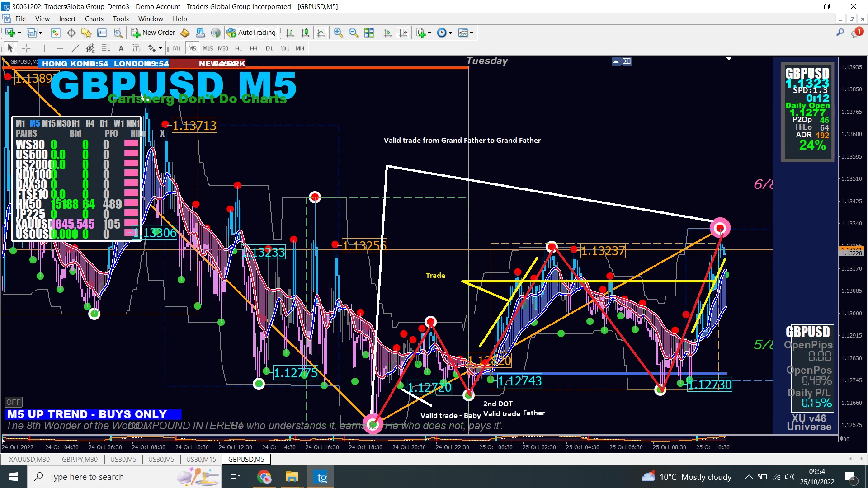Select the Crosshair tool
This screenshot has width=868, height=488.
(x=26, y=48)
